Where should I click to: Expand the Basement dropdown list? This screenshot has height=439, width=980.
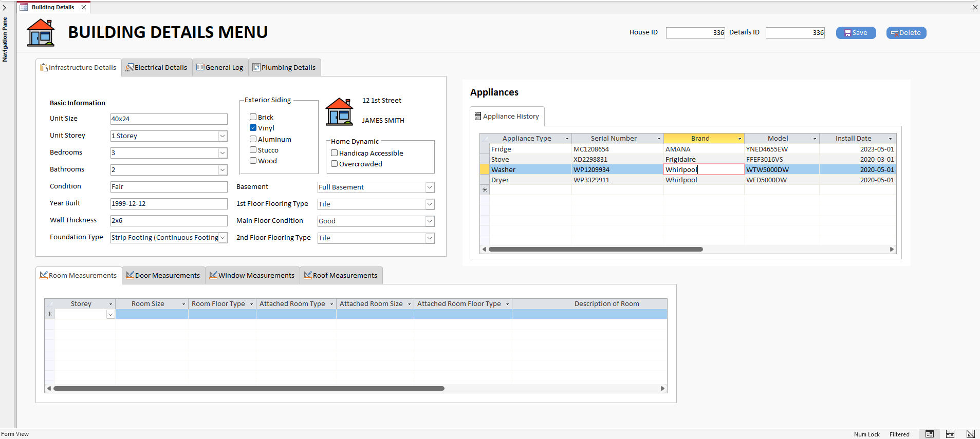(430, 187)
